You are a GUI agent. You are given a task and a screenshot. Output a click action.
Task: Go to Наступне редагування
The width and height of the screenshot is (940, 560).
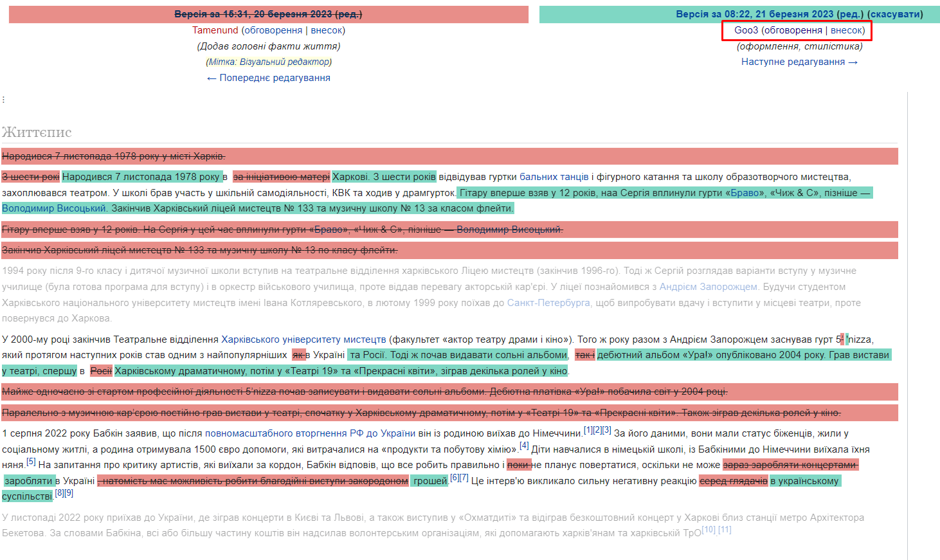pos(799,62)
